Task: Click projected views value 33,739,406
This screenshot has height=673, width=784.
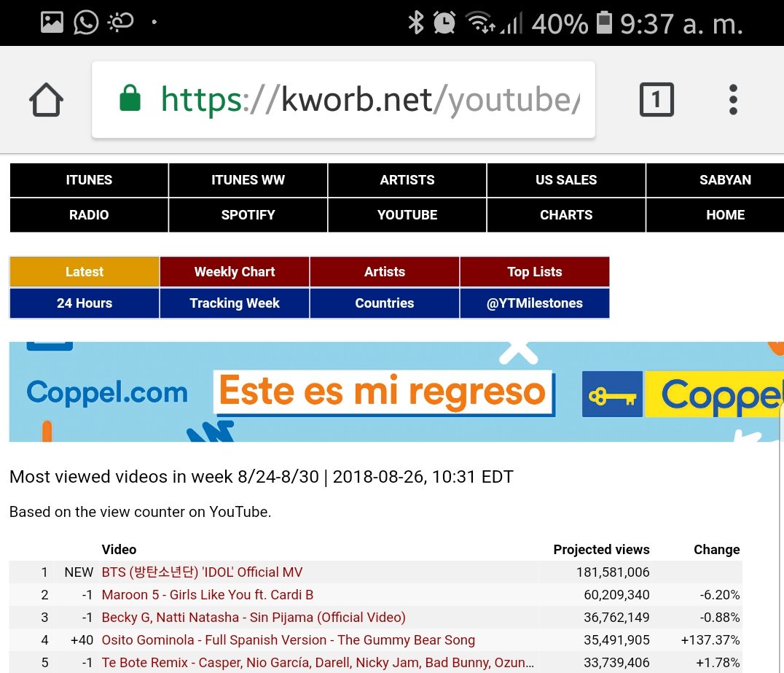Action: 616,663
